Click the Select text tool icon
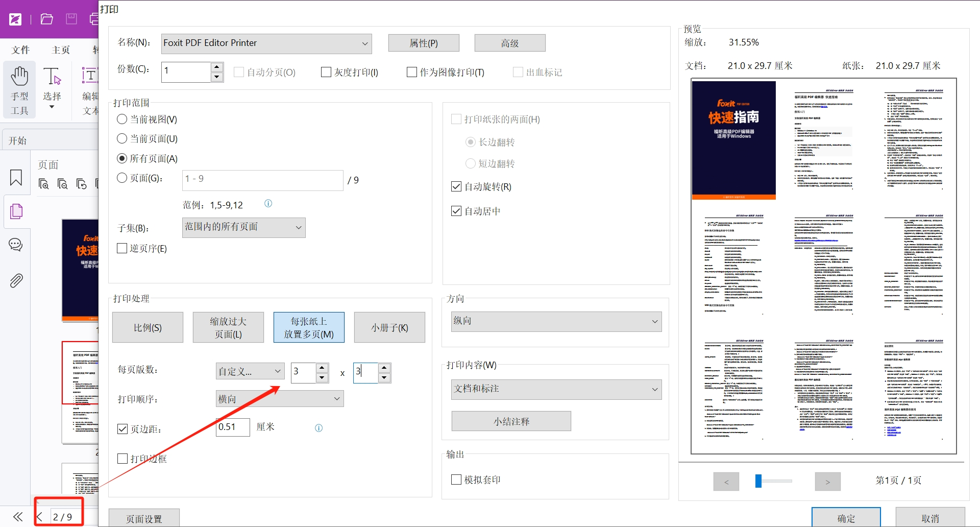 click(x=52, y=77)
